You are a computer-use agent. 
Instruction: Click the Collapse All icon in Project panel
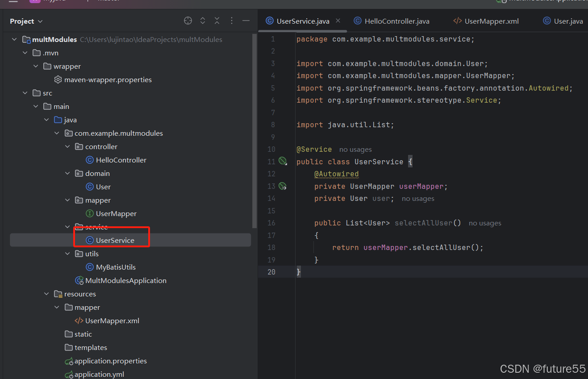(217, 21)
